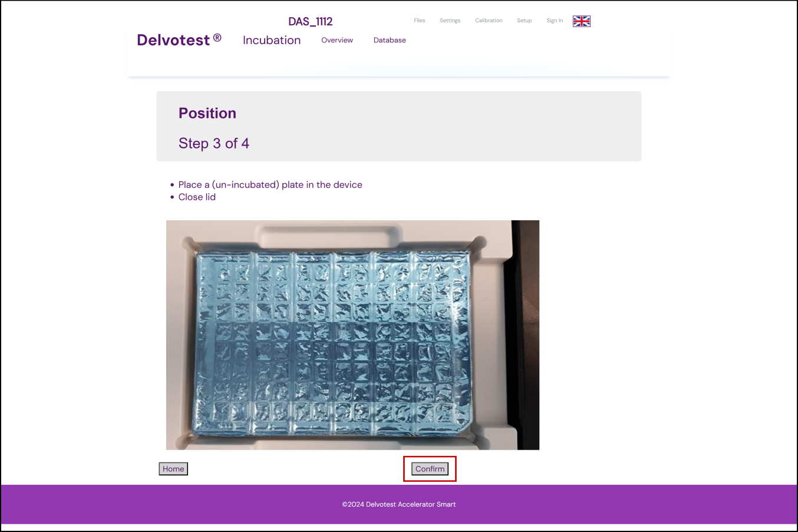Click the DAS_1112 device name
798x532 pixels.
point(311,22)
